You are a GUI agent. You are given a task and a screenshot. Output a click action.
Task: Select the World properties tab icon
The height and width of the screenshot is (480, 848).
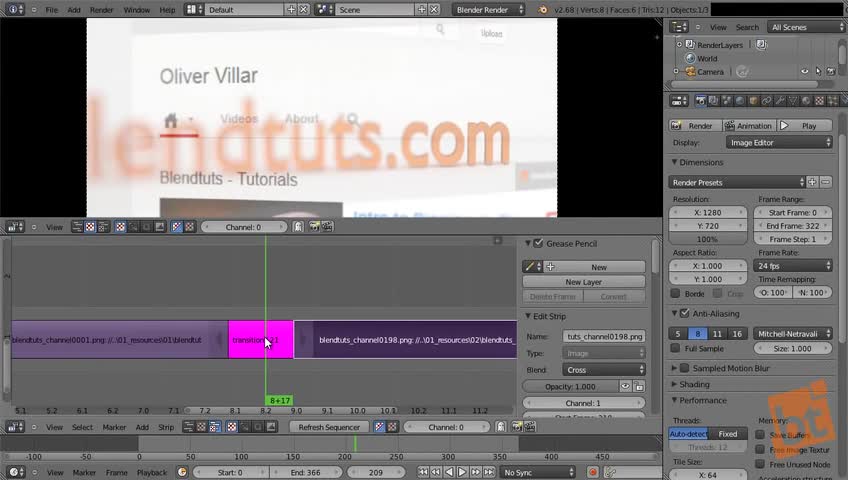[740, 101]
